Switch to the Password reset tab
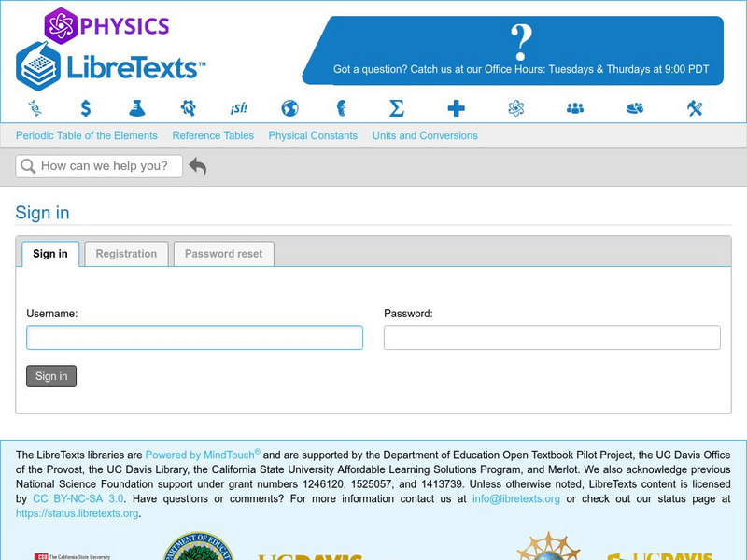747x560 pixels. click(222, 253)
